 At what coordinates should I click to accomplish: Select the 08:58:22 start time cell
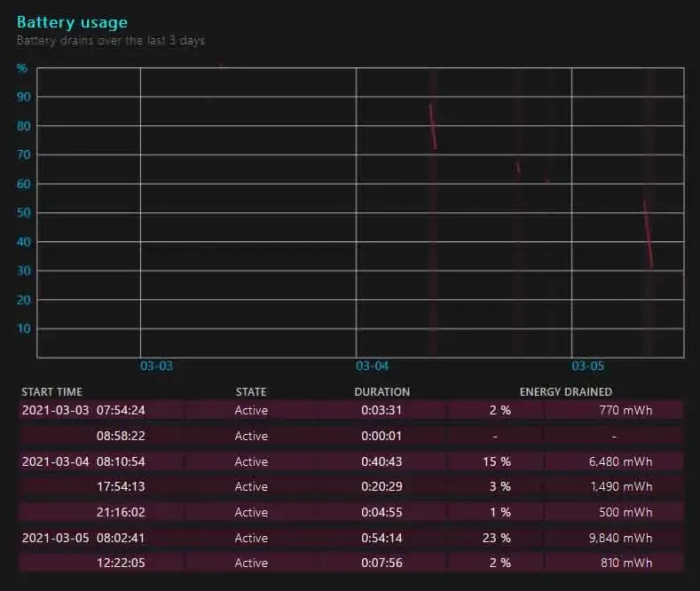tap(121, 436)
